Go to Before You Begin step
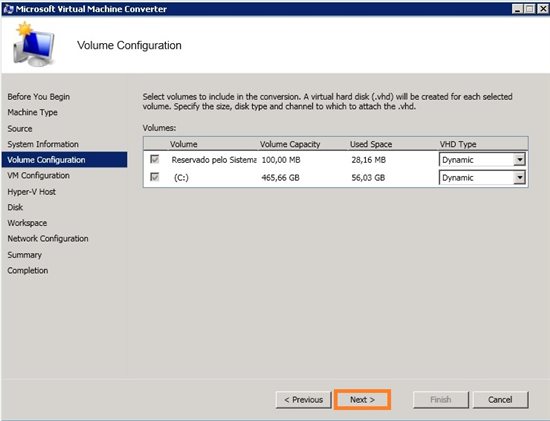The width and height of the screenshot is (550, 421). point(39,96)
